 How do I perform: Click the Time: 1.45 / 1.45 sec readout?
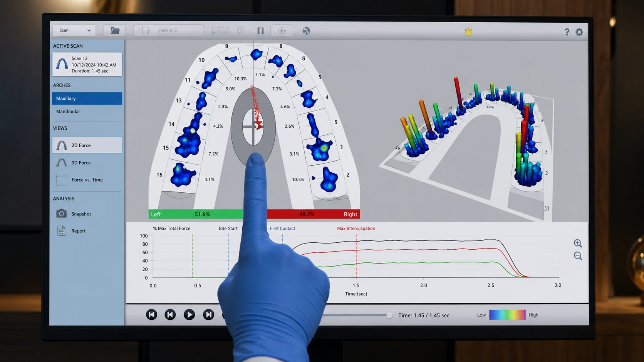424,315
